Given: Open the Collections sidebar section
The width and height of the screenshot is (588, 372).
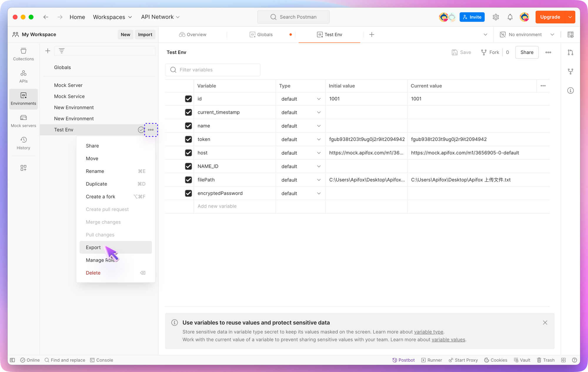Looking at the screenshot, I should (23, 54).
